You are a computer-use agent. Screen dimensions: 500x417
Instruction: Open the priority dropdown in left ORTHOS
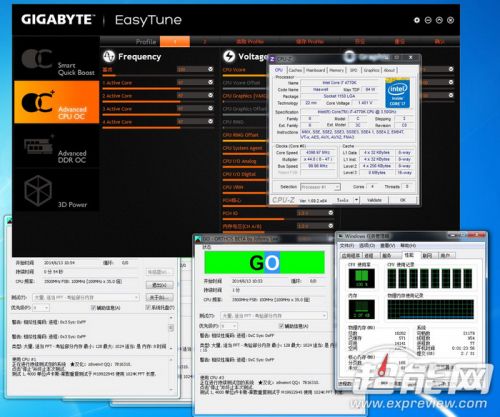[41, 308]
